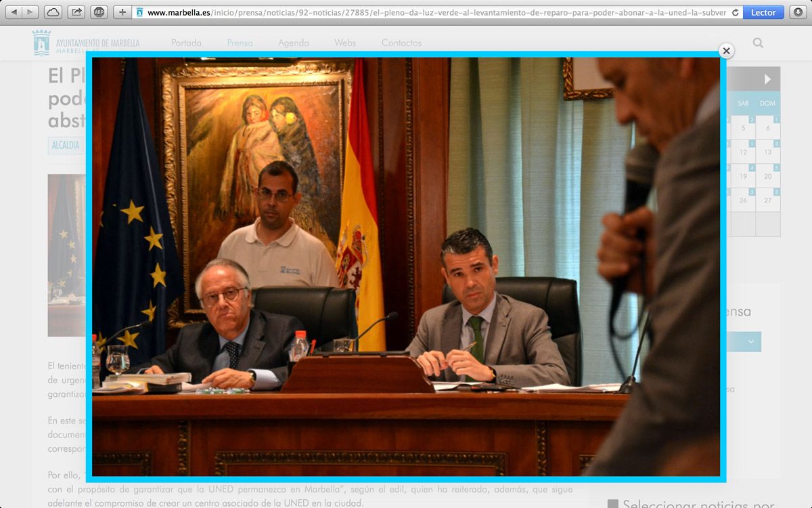Click the ALCALDIA category tag
The height and width of the screenshot is (508, 812).
[66, 145]
